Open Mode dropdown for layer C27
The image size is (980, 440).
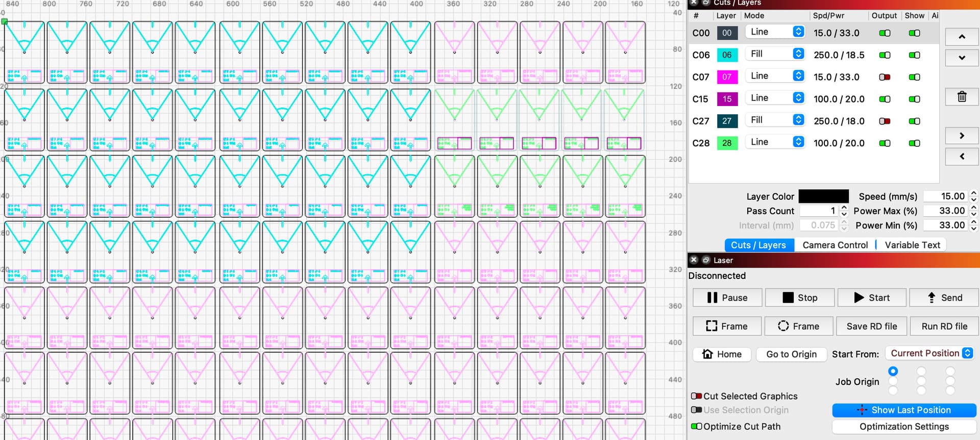point(775,119)
